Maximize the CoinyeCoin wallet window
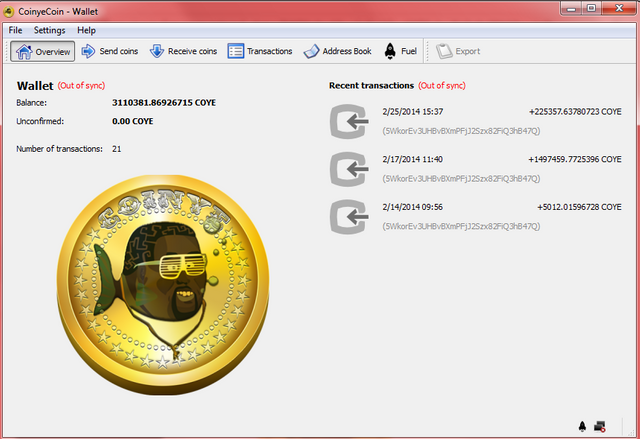The height and width of the screenshot is (439, 640). click(591, 8)
